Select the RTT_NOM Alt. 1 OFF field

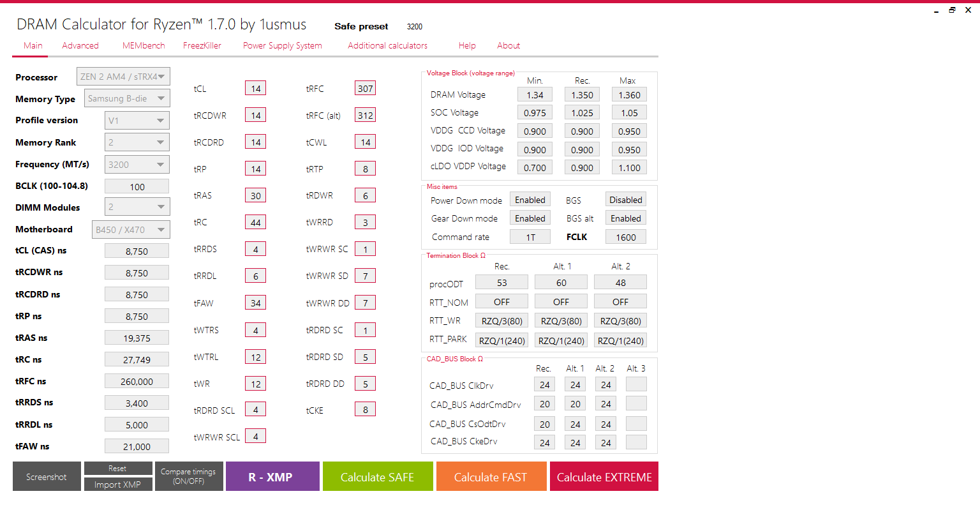coord(561,301)
